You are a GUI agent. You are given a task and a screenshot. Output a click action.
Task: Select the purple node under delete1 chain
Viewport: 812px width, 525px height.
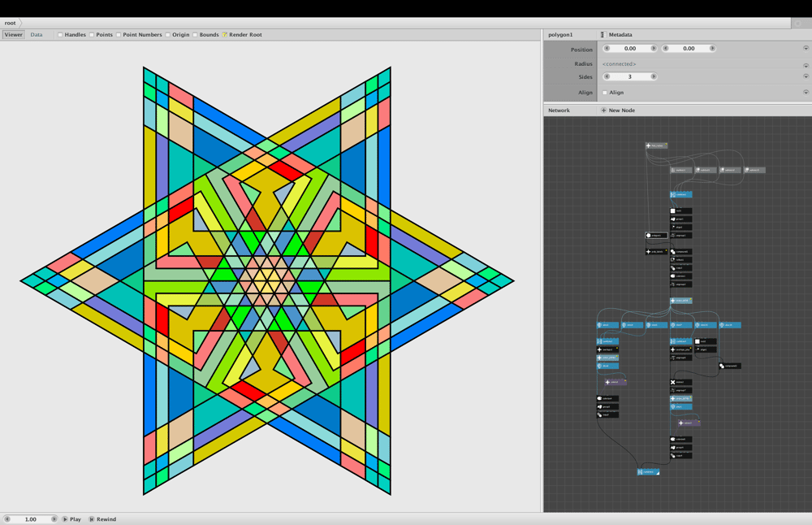(689, 423)
